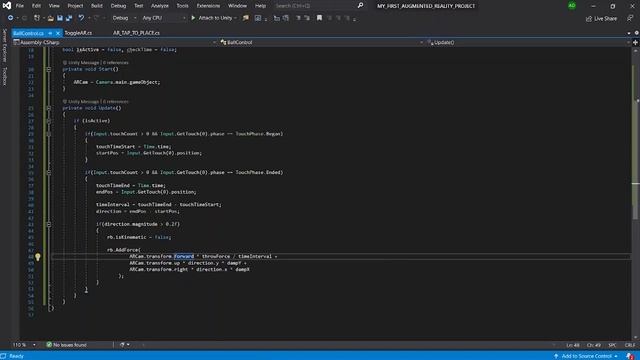Open the Debug menu
This screenshot has width=640, height=360.
click(x=118, y=6)
